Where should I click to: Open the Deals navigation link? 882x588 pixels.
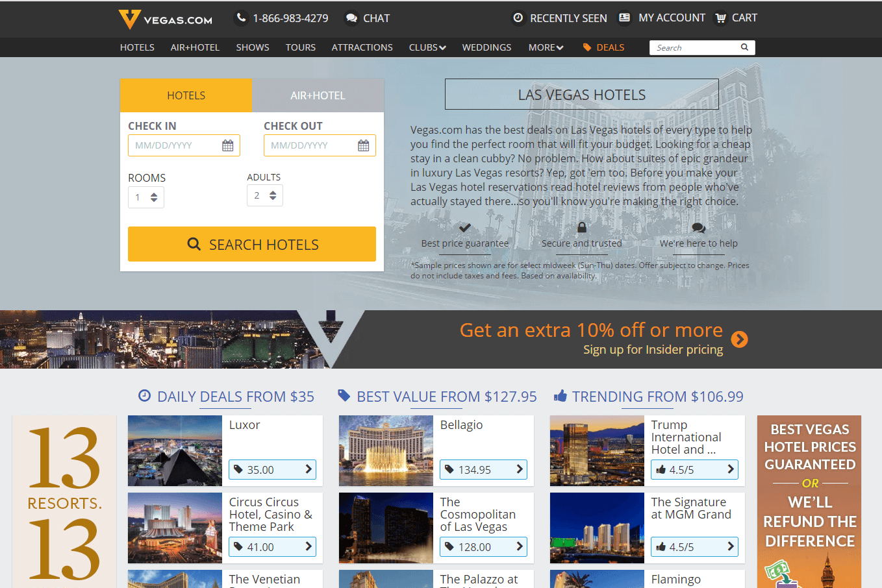611,47
